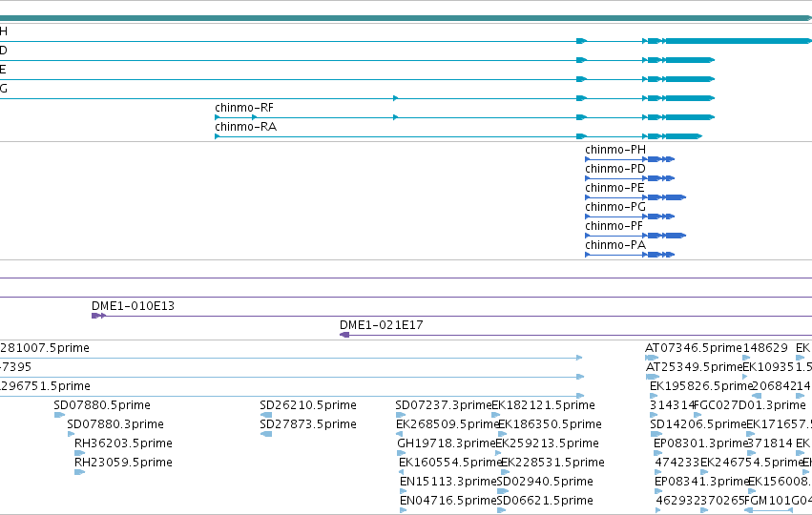Select the EK182121.5prime EST label
The width and height of the screenshot is (812, 515).
click(x=543, y=405)
